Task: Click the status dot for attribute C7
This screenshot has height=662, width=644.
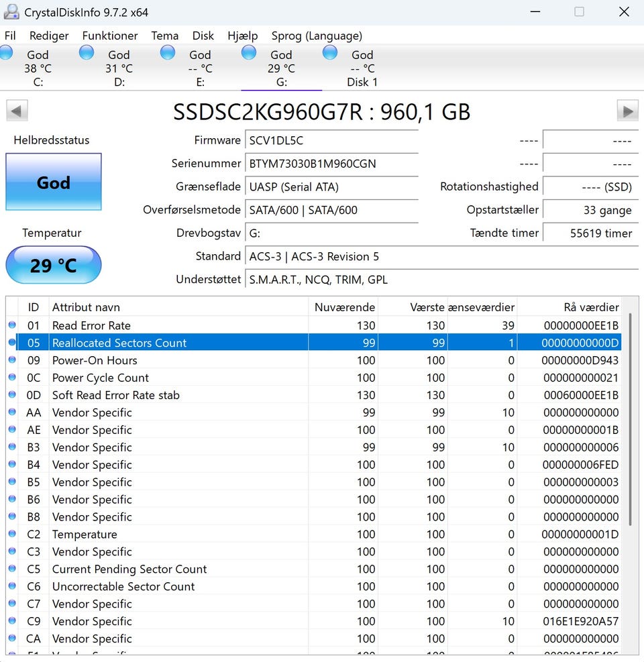Action: click(12, 603)
